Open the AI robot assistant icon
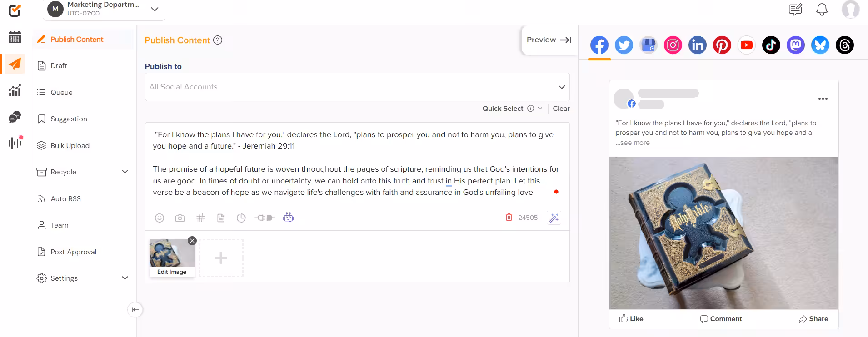 pyautogui.click(x=289, y=218)
